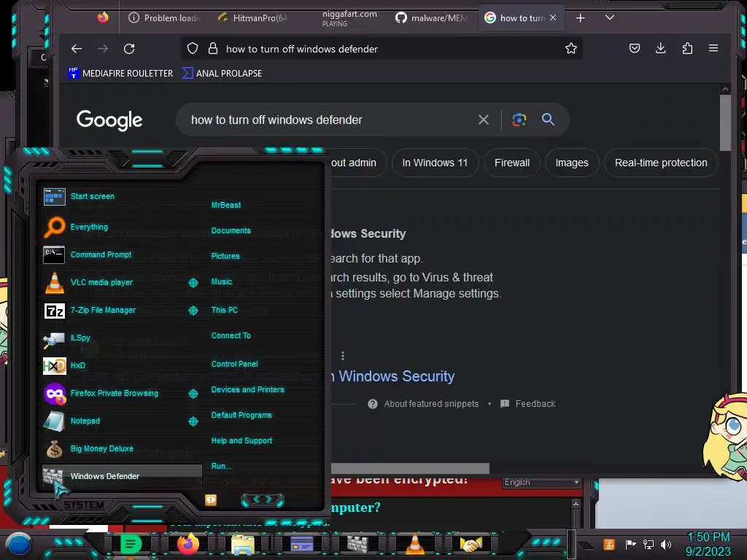Reload the page with the refresh icon
The image size is (747, 560).
(129, 49)
